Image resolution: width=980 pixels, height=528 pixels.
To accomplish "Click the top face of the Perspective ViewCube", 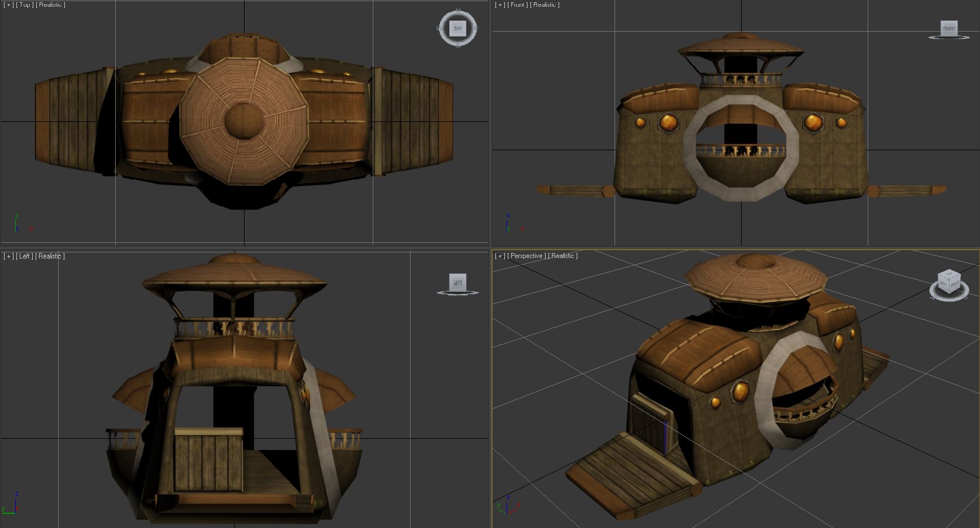I will (x=949, y=275).
